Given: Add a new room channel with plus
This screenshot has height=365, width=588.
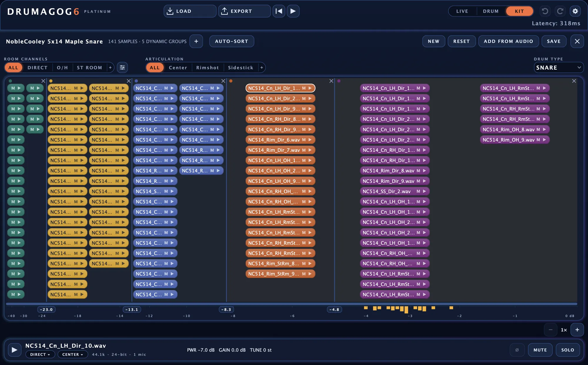Looking at the screenshot, I should [110, 68].
